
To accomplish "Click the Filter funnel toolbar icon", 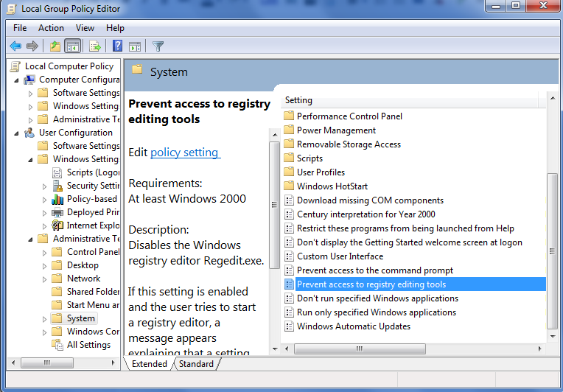I will (x=158, y=46).
